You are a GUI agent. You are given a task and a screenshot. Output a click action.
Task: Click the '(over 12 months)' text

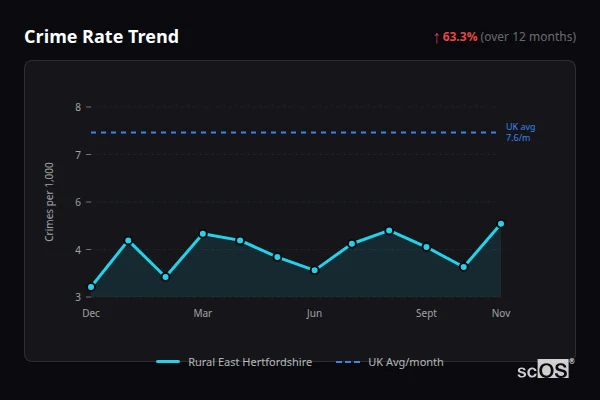coord(528,37)
